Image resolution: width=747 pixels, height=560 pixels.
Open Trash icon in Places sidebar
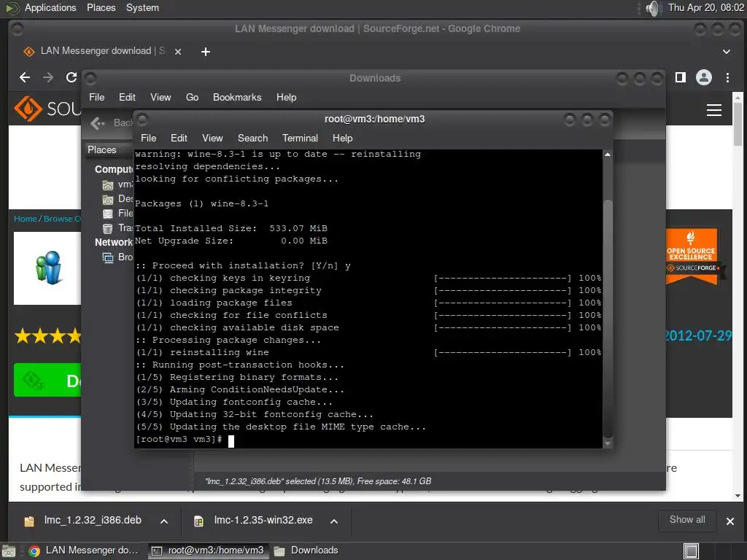pyautogui.click(x=108, y=228)
